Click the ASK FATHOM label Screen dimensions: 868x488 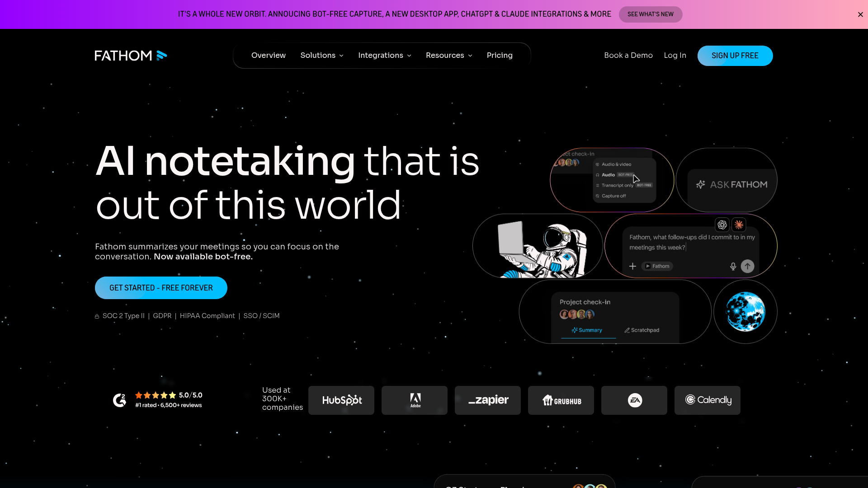point(739,184)
